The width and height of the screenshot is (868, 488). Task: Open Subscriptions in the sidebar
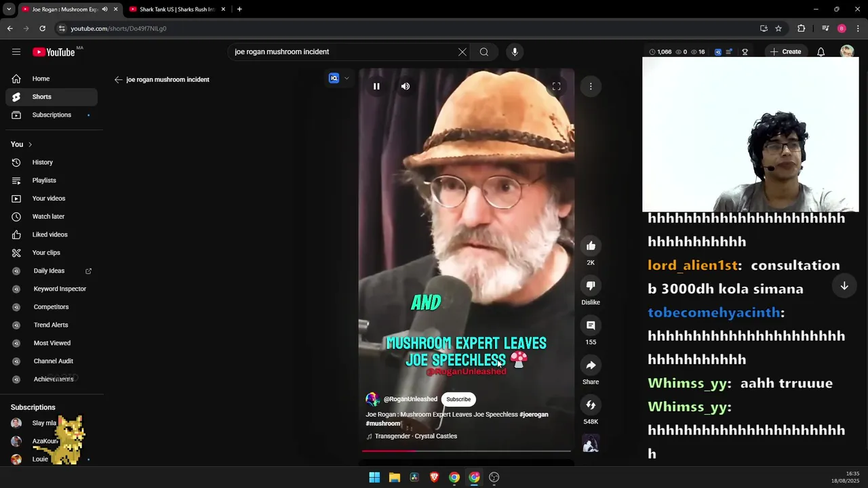pyautogui.click(x=52, y=115)
